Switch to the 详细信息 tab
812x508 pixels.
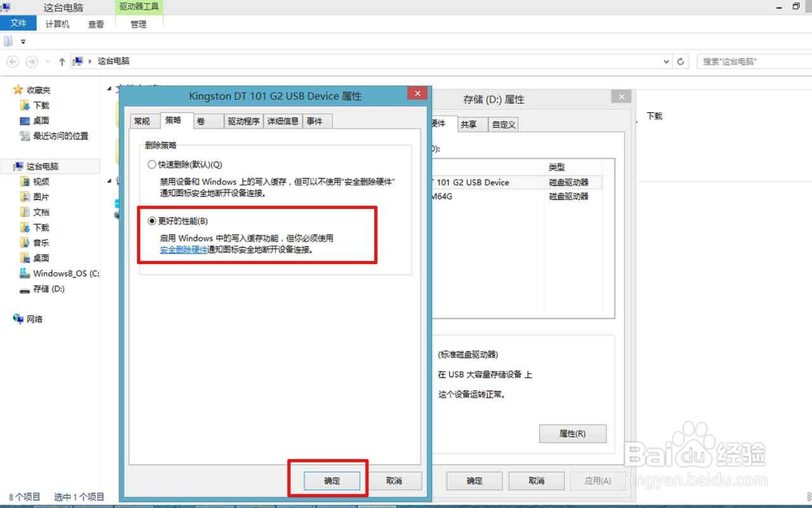283,121
